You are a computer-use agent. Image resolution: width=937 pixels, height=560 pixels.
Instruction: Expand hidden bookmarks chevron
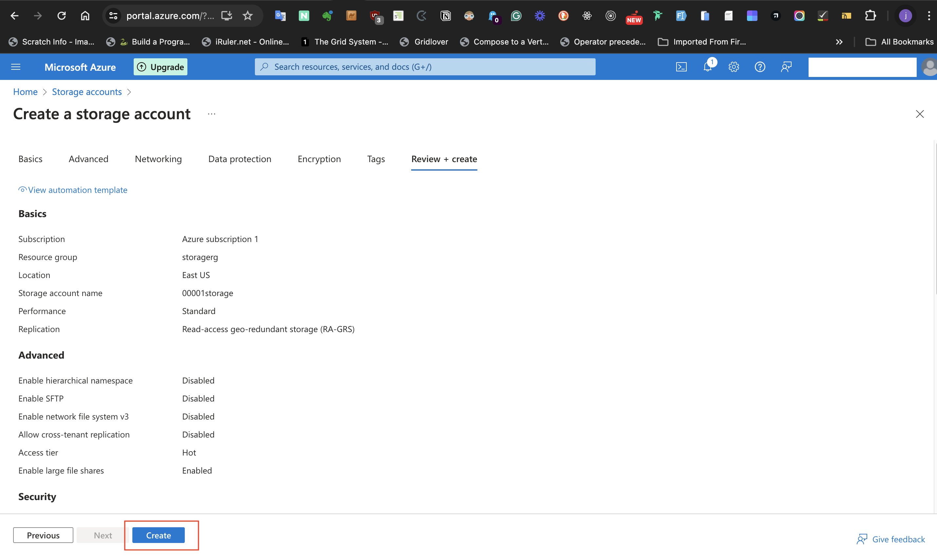coord(839,42)
